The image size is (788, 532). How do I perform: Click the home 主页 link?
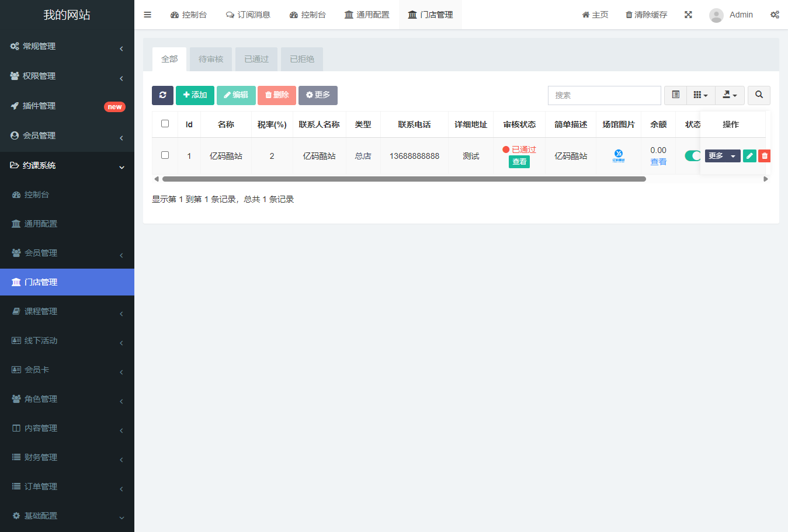595,15
